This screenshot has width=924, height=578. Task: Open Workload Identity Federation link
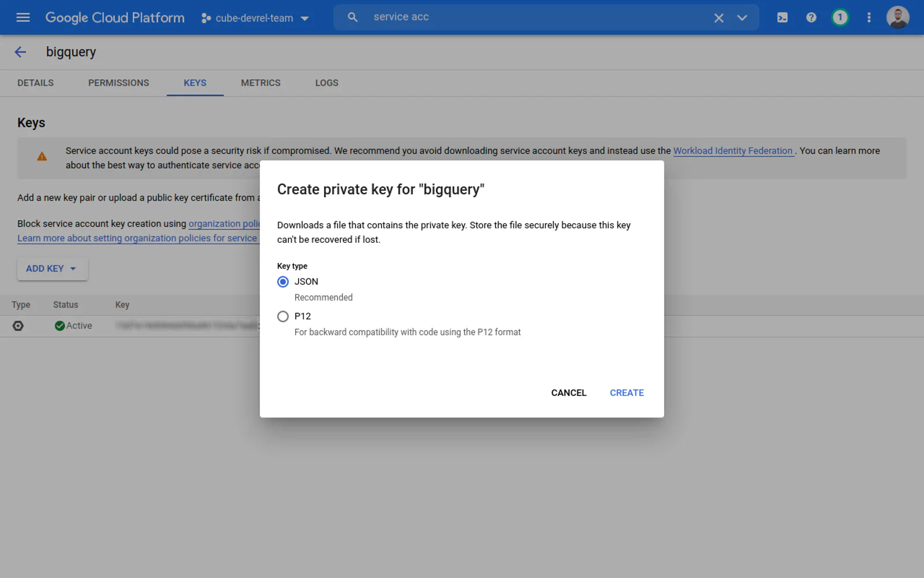[733, 151]
